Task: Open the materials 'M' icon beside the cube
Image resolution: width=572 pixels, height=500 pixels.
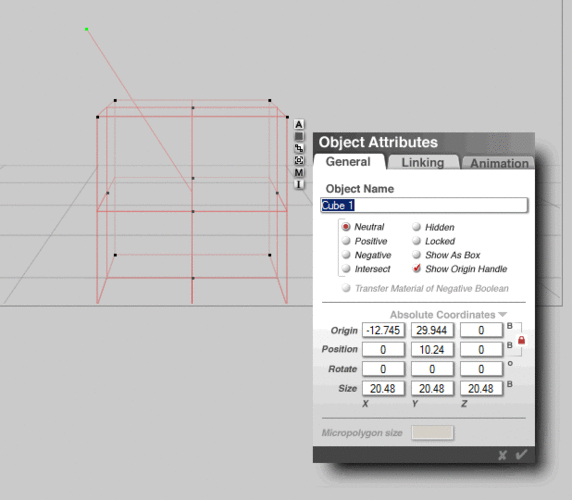Action: [299, 172]
